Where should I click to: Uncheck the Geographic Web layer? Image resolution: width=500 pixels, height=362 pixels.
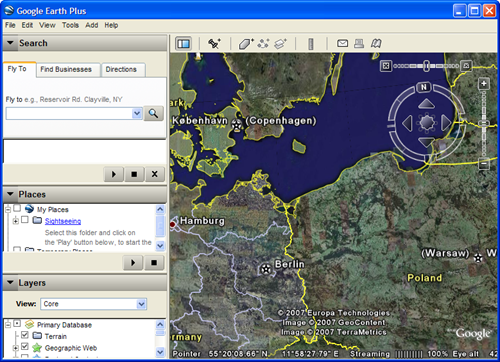25,346
